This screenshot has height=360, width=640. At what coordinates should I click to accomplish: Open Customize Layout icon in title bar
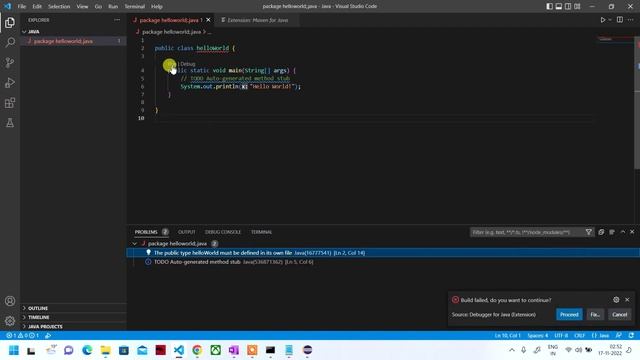tap(577, 6)
